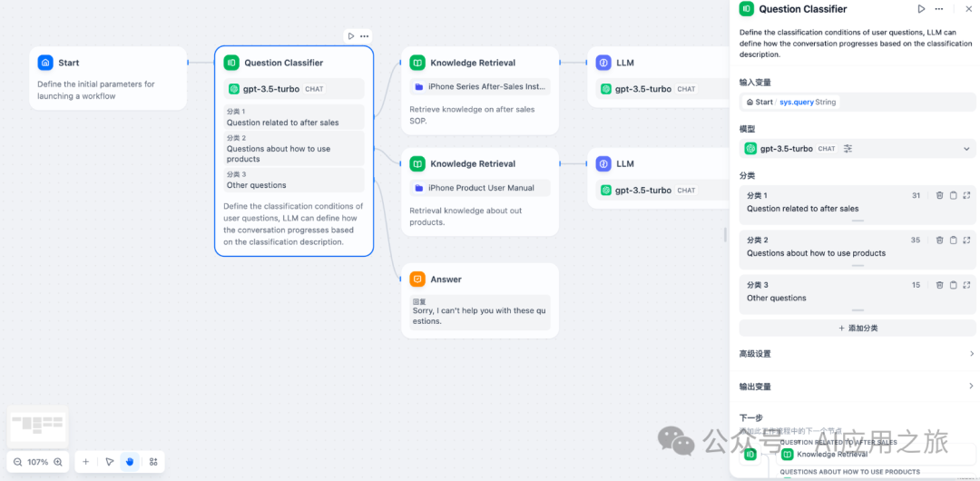Click the workflow minimap thumbnail
The image size is (980, 481).
tap(37, 424)
